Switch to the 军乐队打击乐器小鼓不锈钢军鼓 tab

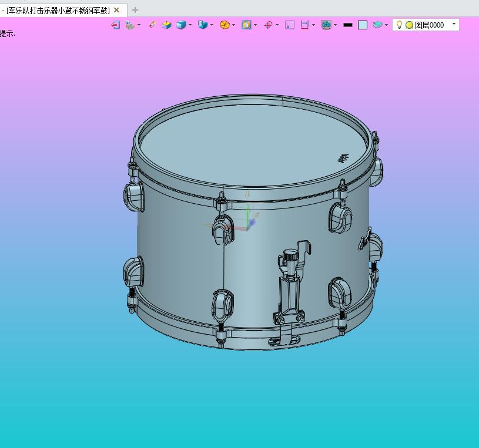[58, 11]
